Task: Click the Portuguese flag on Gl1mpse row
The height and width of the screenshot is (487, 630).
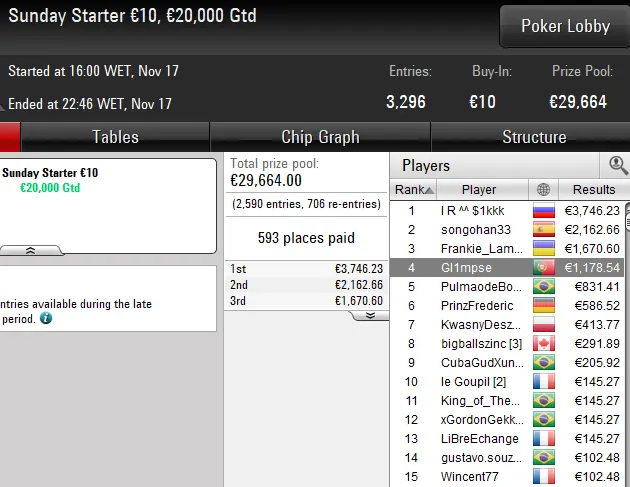Action: click(x=544, y=268)
